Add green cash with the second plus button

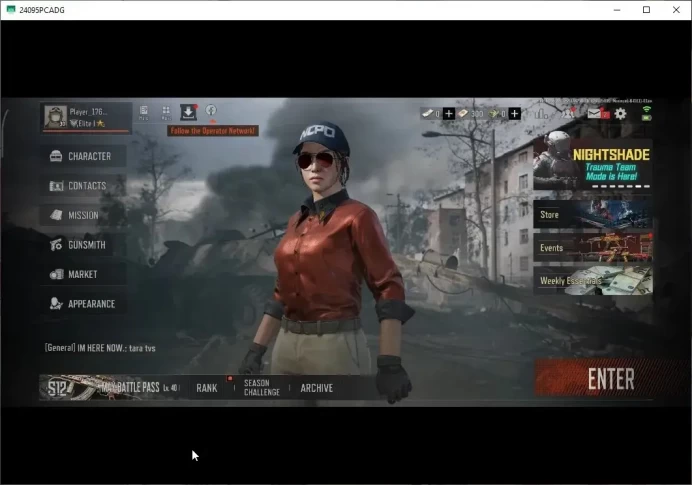515,114
